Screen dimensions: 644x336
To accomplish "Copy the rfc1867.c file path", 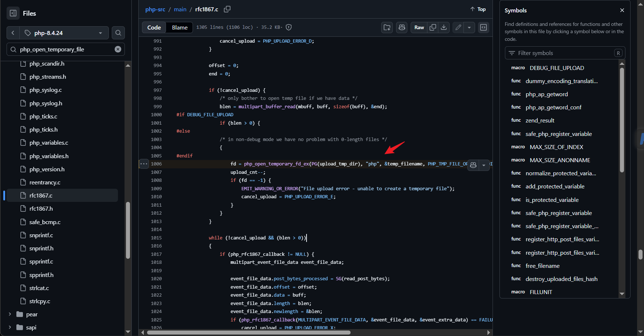I will pyautogui.click(x=227, y=9).
